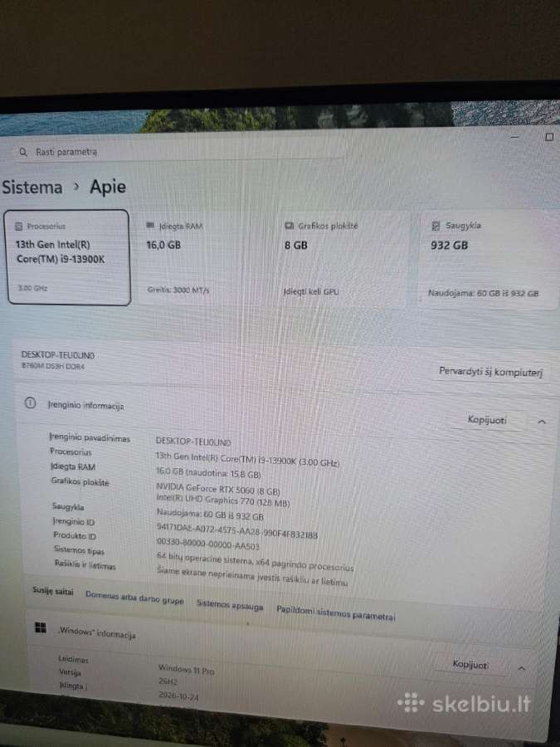Click the Windows logo icon
Screen dimensions: 560x747
point(41,628)
